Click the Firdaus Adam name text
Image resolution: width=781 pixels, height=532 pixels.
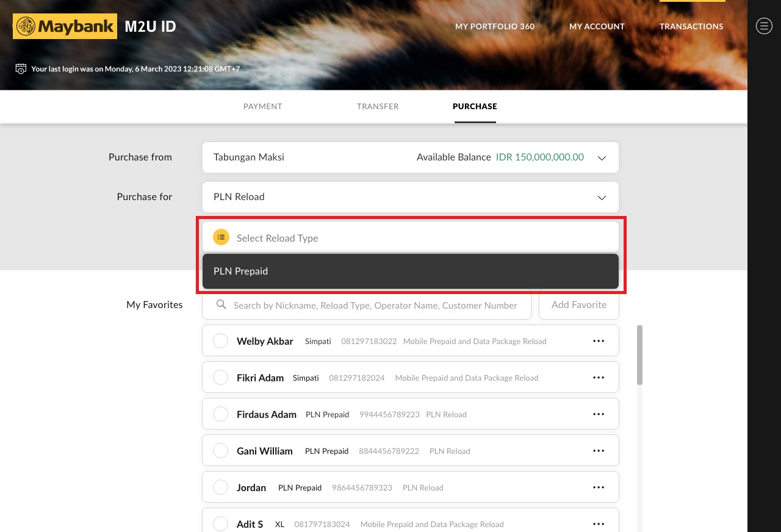coord(267,414)
